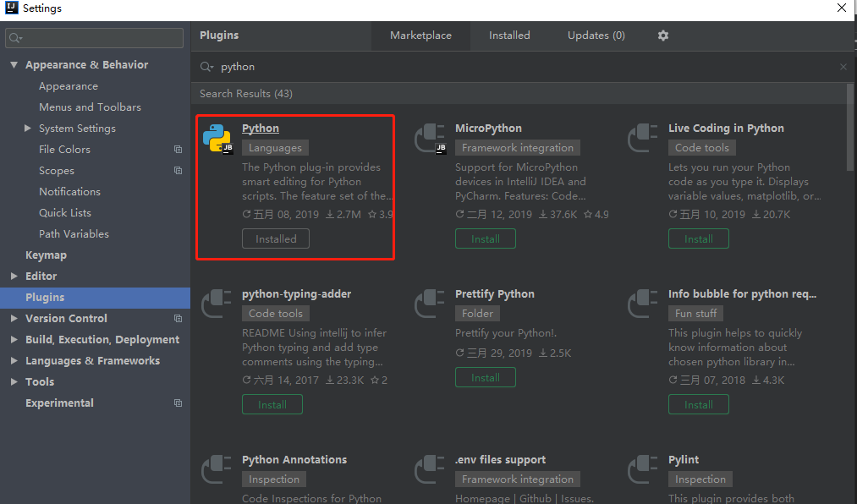Open Notifications settings
Viewport: 857px width, 504px height.
[69, 192]
